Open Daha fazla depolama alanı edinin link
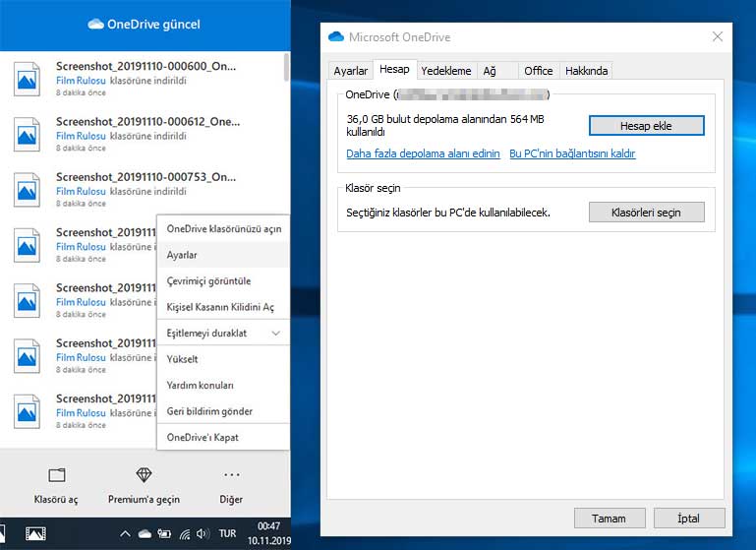The width and height of the screenshot is (756, 550). [x=423, y=153]
